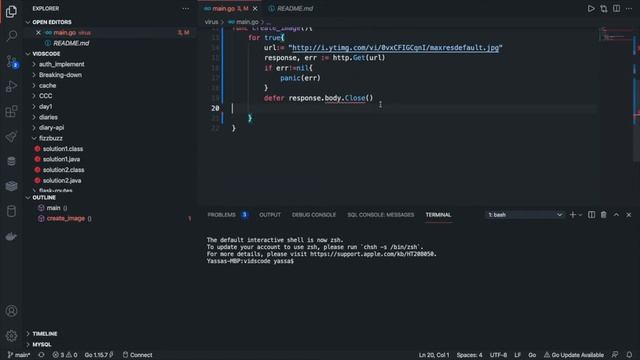This screenshot has height=360, width=640.
Task: Expand the diary-api folder
Action: 51,128
